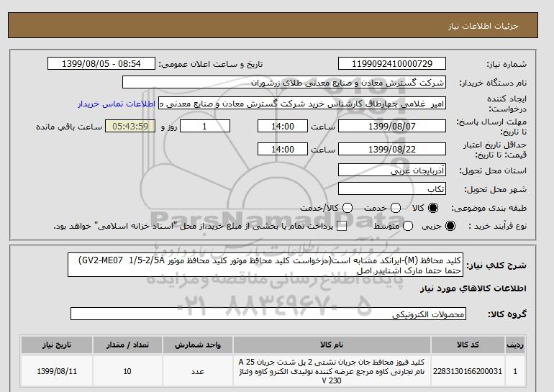Click the delivery city field تکاب

pyautogui.click(x=392, y=188)
